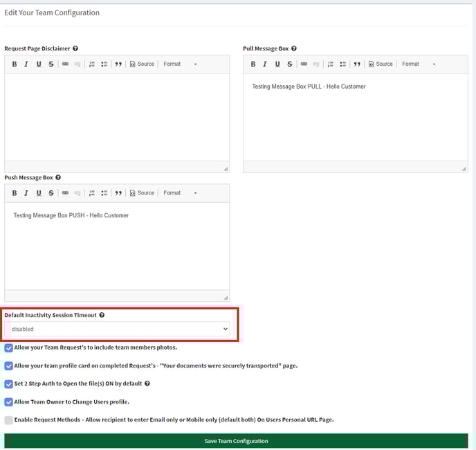Click Source button in Pull Message Box toolbar
Viewport: 476px width, 450px height.
pyautogui.click(x=381, y=64)
